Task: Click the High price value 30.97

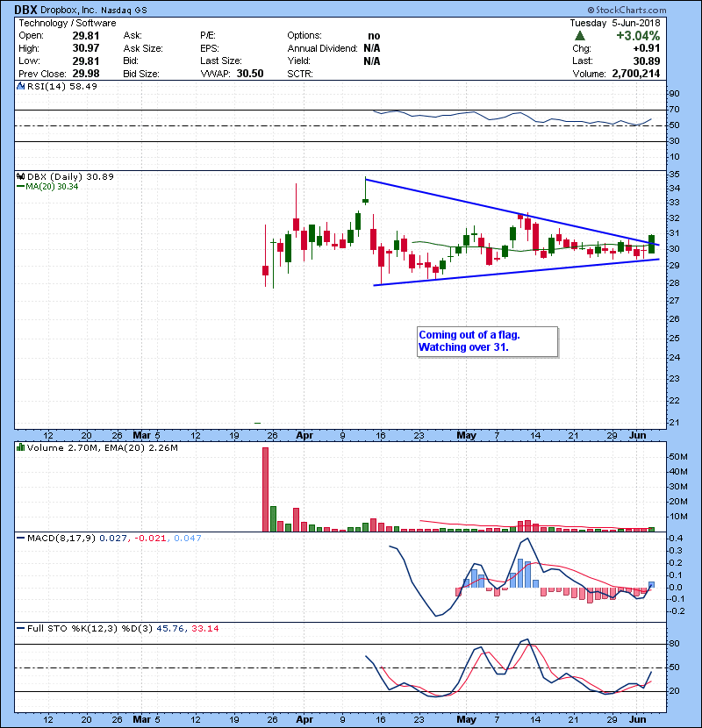Action: tap(86, 48)
